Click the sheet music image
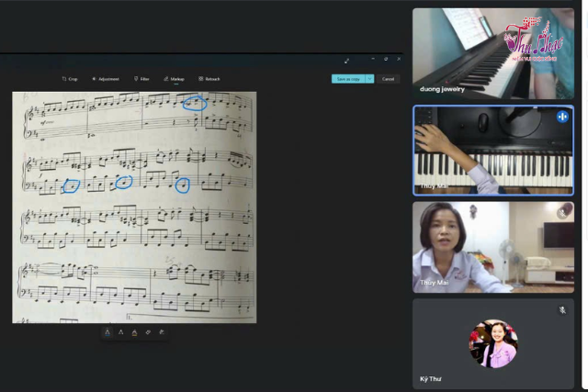 tap(134, 207)
